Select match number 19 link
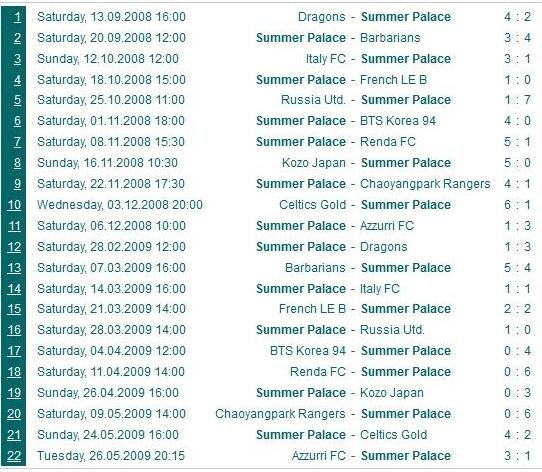Viewport: 542px width, 472px height. click(x=14, y=393)
